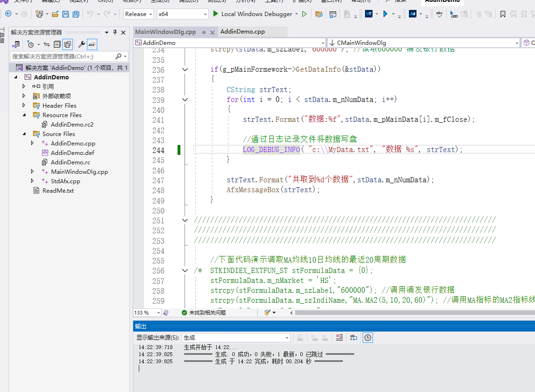Start Local Windows Debugger

tap(253, 14)
